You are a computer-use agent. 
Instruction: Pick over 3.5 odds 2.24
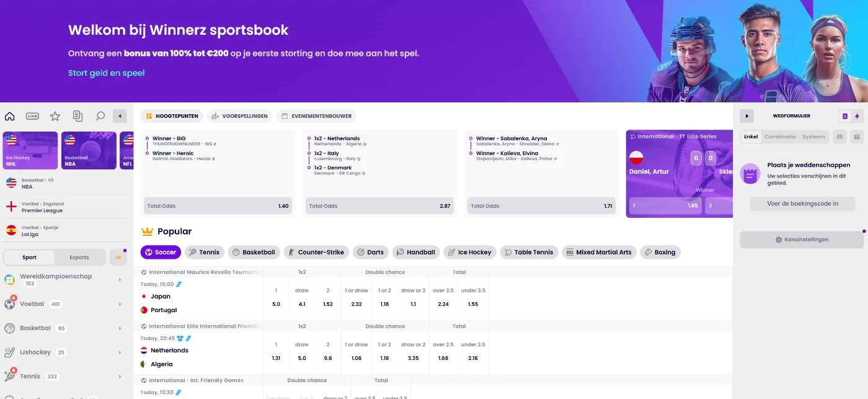pyautogui.click(x=443, y=304)
